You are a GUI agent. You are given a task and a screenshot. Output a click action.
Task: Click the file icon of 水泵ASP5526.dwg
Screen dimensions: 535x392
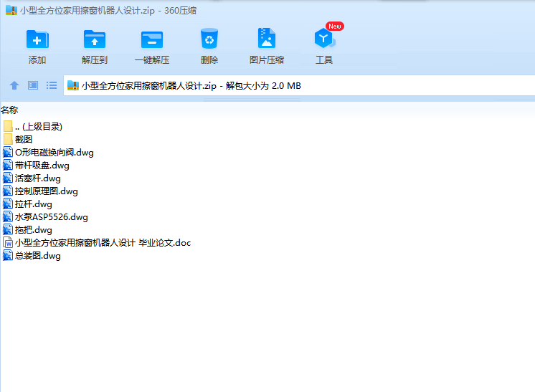[8, 217]
